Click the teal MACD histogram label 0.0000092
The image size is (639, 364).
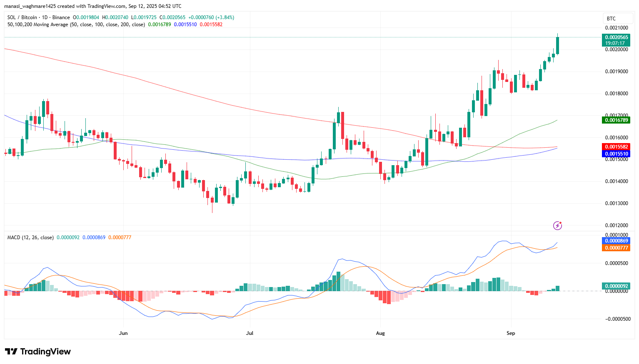tap(616, 286)
